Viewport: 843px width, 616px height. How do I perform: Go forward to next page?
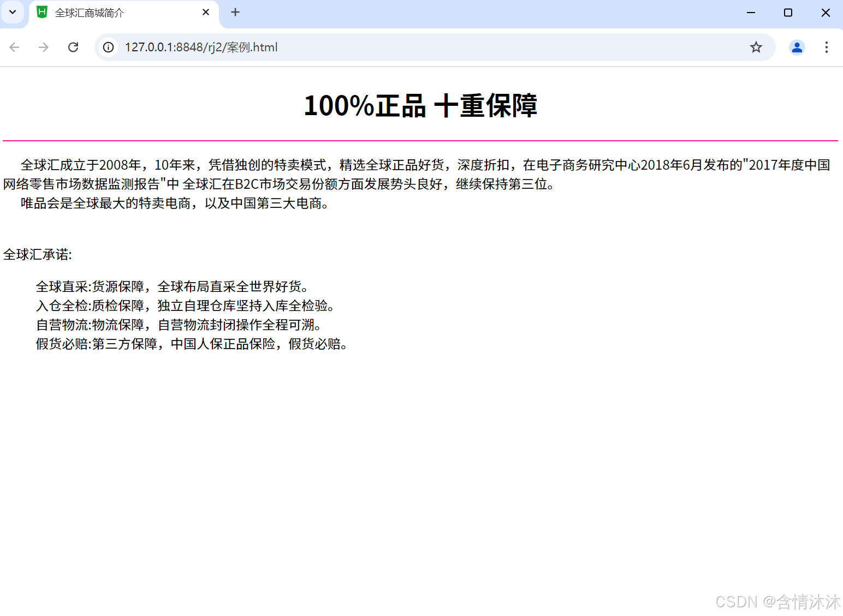44,47
